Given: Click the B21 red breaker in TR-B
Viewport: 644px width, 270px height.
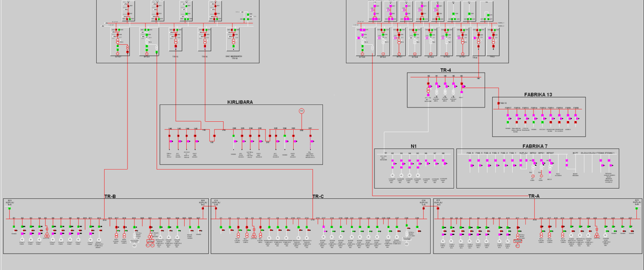Looking at the screenshot, I should (x=150, y=228).
